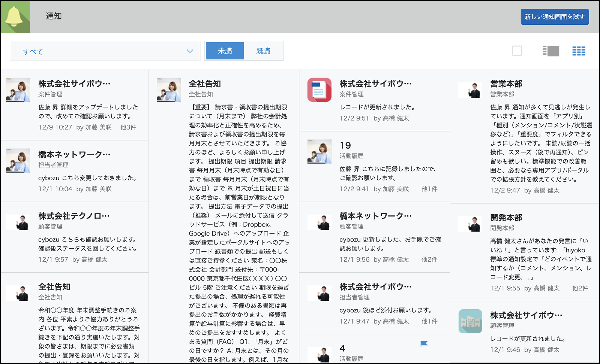Open the 全社告知 announcement notification
Screen dimensions: 600x364
coord(204,84)
